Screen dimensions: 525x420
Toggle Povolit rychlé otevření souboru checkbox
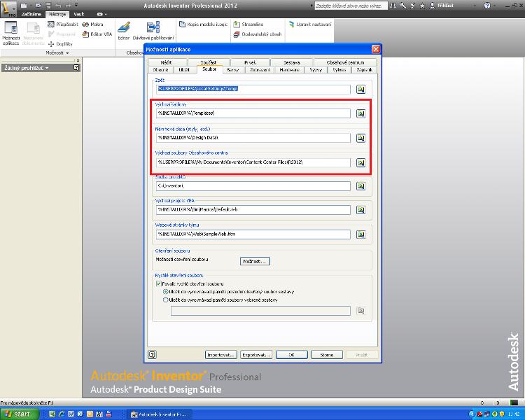(159, 283)
